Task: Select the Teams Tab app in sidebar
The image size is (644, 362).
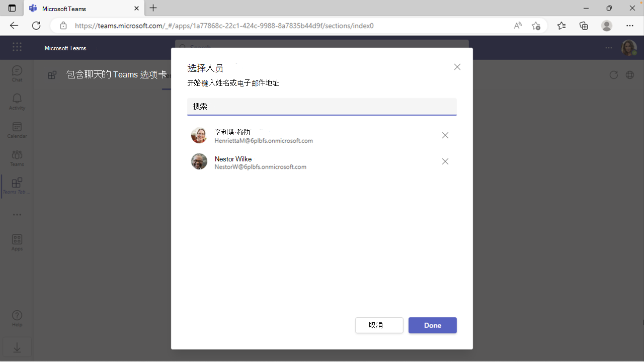Action: point(17,186)
